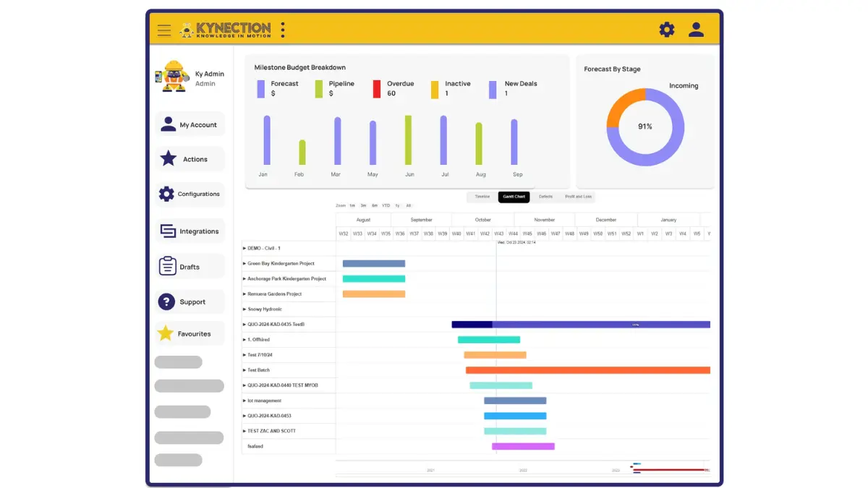The image size is (868, 488).
Task: Open the settings gear in the top bar
Action: [x=666, y=30]
